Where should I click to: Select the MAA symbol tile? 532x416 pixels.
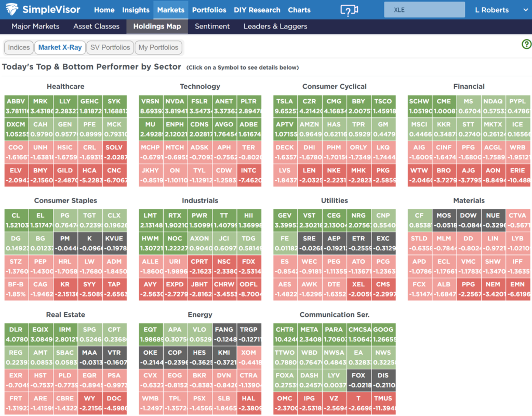coord(89,357)
